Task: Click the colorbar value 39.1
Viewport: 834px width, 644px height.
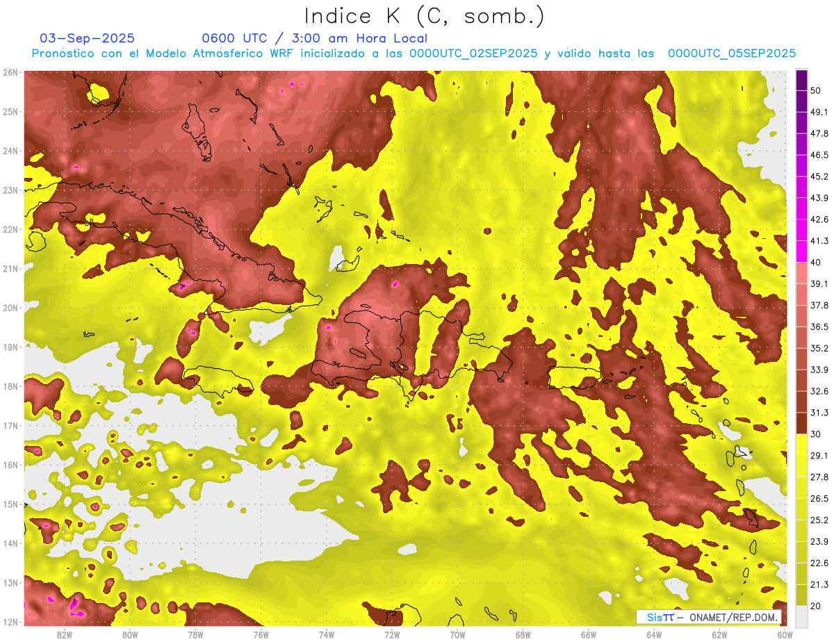Action: coord(819,283)
